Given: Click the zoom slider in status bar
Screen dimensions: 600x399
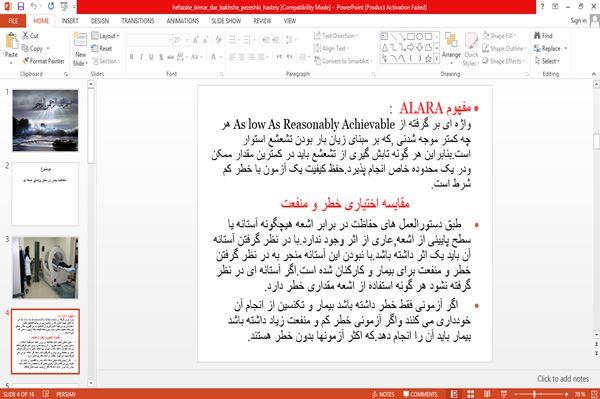Looking at the screenshot, I should 541,394.
